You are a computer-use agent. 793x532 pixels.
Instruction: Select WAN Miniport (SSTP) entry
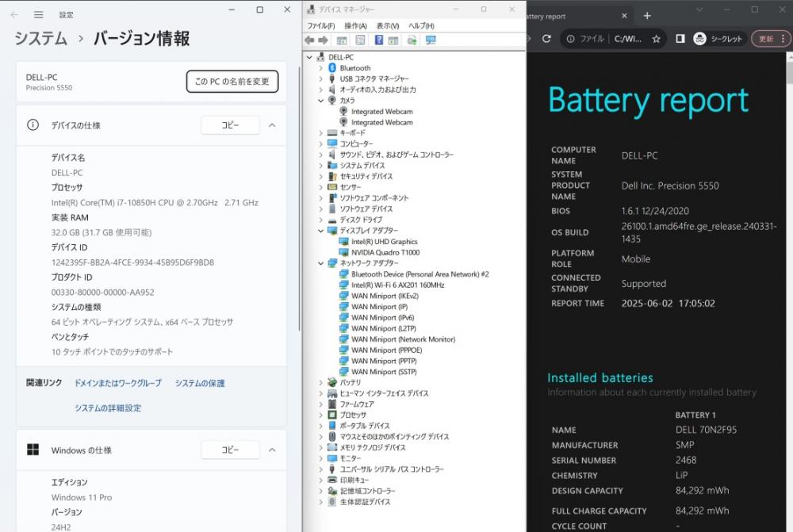(384, 372)
